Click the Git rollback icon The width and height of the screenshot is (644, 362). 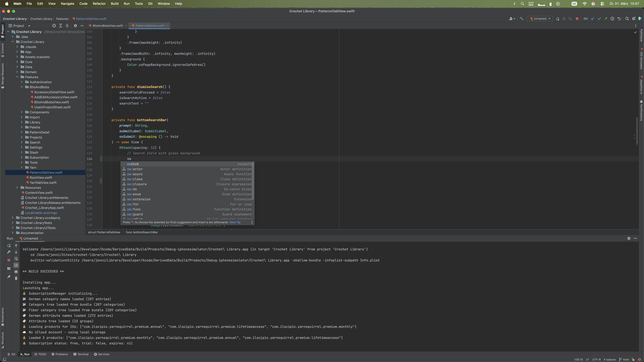point(619,19)
